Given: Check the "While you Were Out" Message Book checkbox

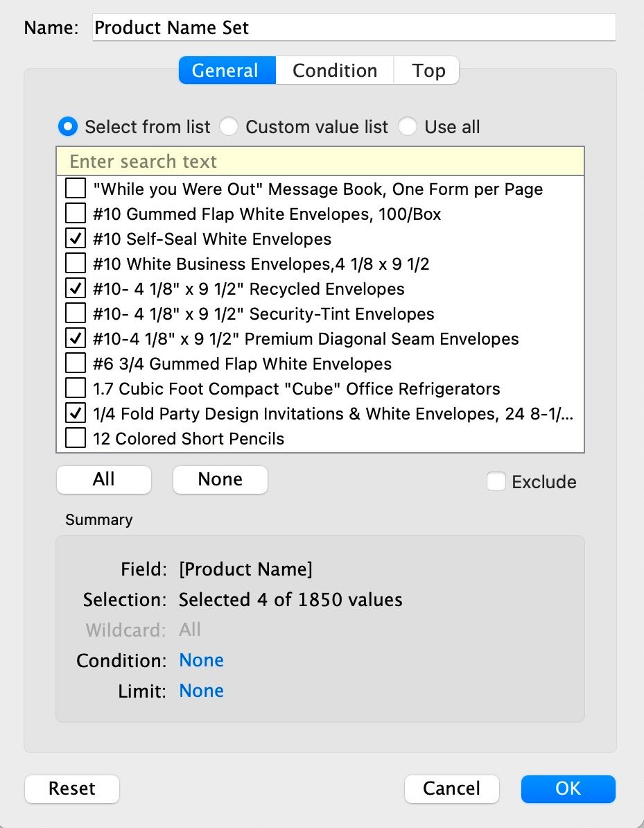Looking at the screenshot, I should 76,189.
